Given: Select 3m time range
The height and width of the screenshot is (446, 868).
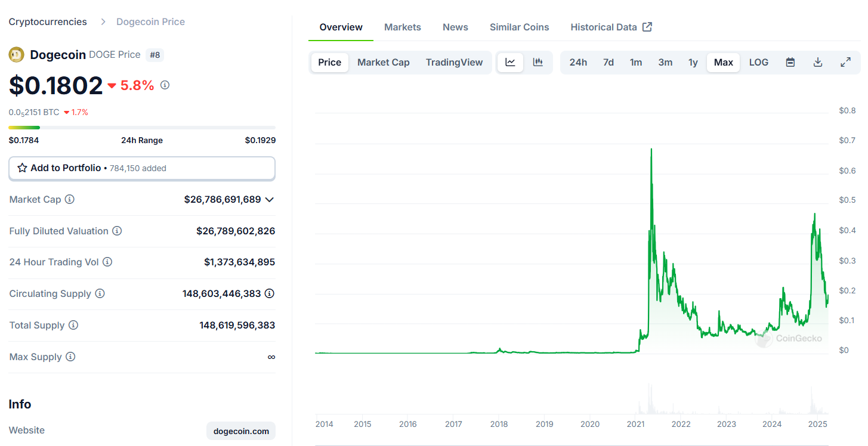Looking at the screenshot, I should pos(665,62).
